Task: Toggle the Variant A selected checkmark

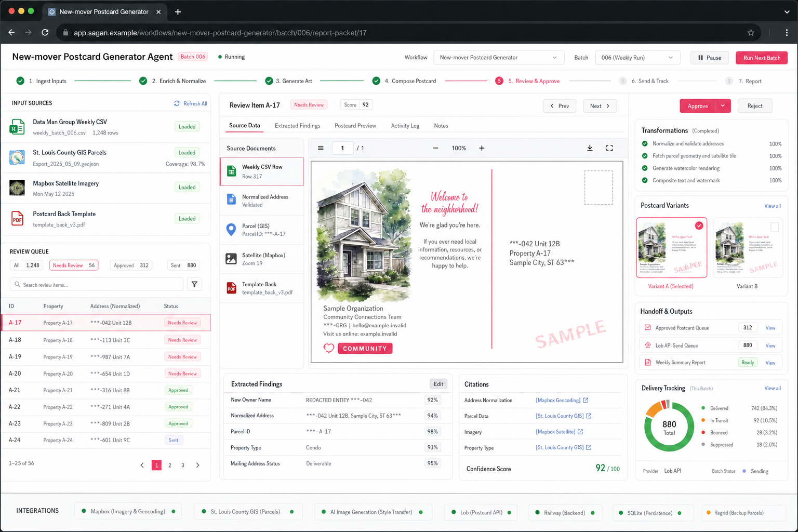Action: (699, 225)
